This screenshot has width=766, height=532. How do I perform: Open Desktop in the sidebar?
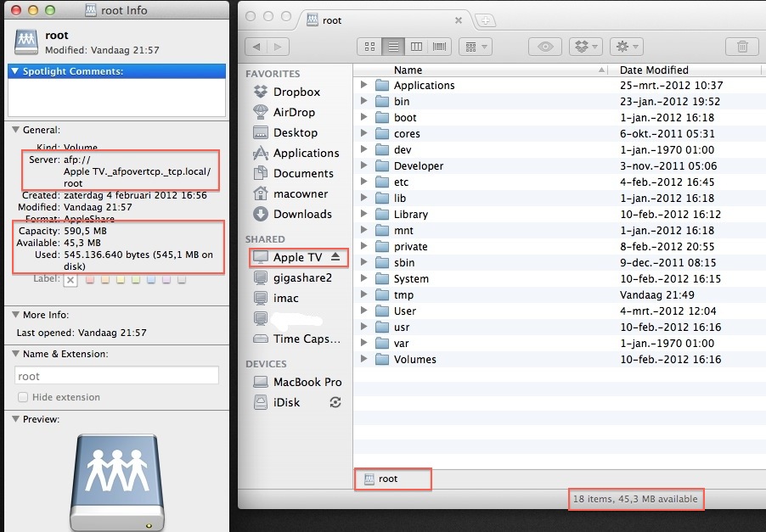[x=285, y=132]
